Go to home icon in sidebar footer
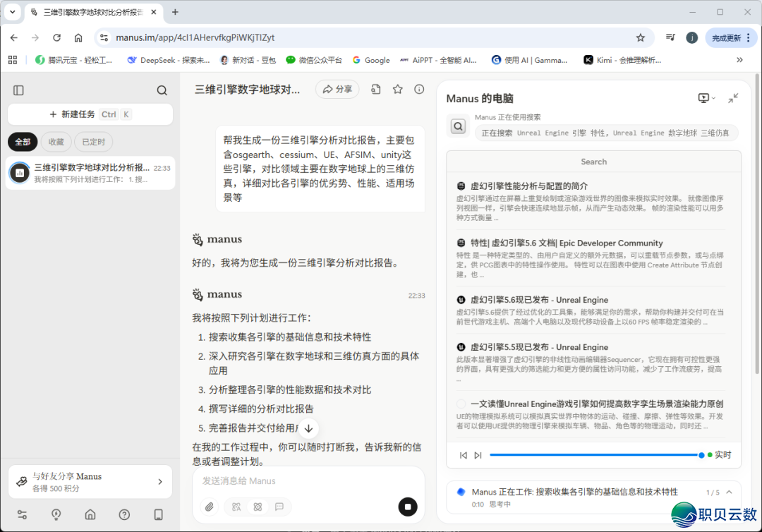The height and width of the screenshot is (532, 762). (90, 515)
